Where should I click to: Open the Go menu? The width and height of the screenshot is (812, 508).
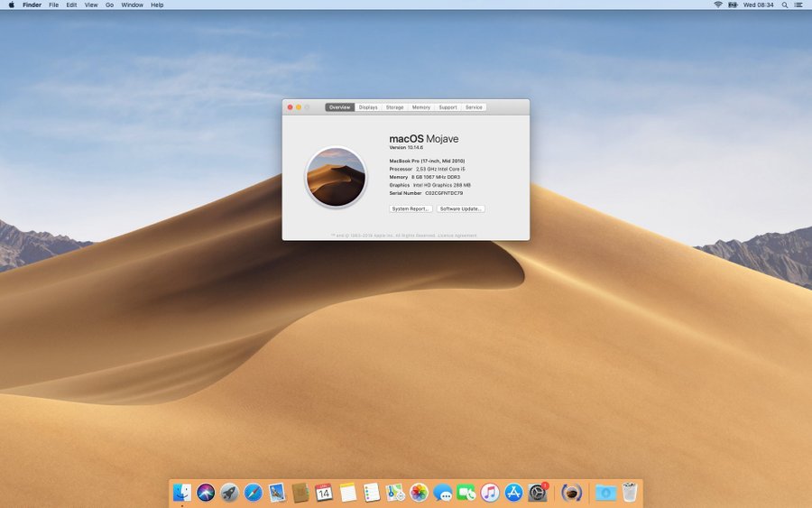[109, 5]
